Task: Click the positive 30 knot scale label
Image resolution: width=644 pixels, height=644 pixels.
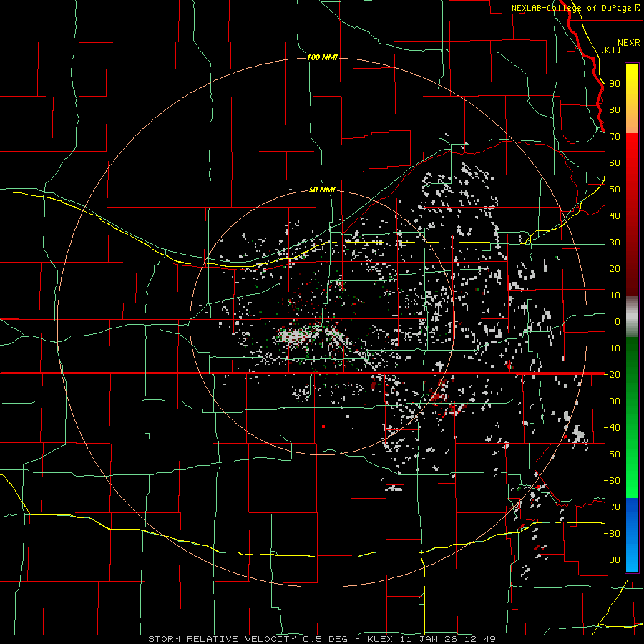Action: (x=615, y=243)
